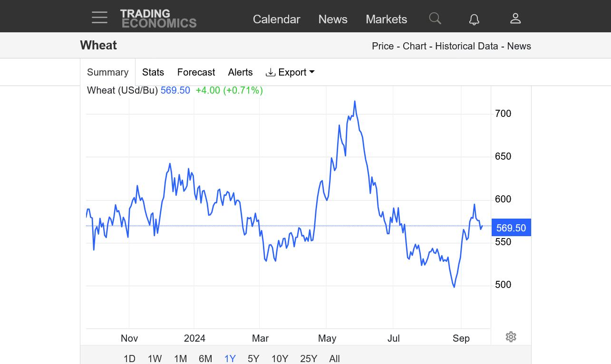Viewport: 611px width, 364px height.
Task: Select the 1M chart range
Action: [x=180, y=358]
